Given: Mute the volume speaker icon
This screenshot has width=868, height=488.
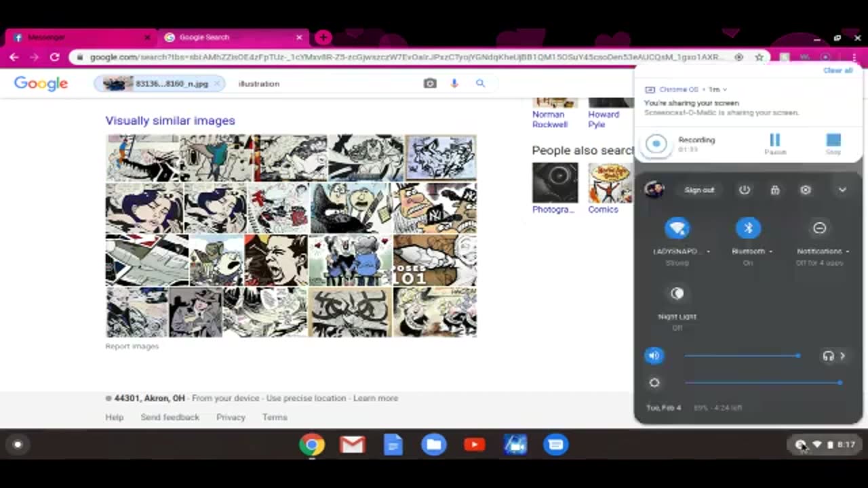Looking at the screenshot, I should pyautogui.click(x=654, y=355).
